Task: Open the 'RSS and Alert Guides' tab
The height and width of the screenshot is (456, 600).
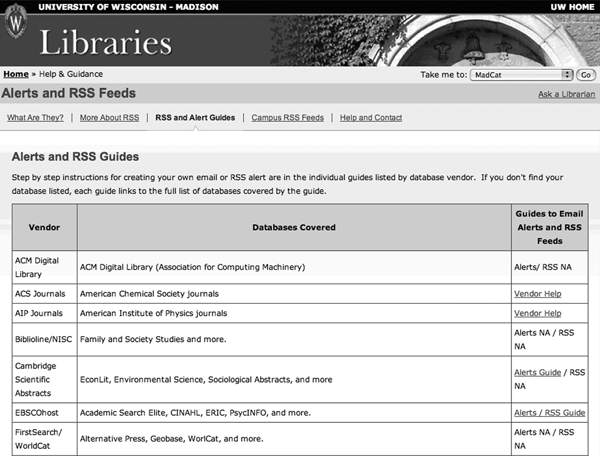Action: coord(195,118)
